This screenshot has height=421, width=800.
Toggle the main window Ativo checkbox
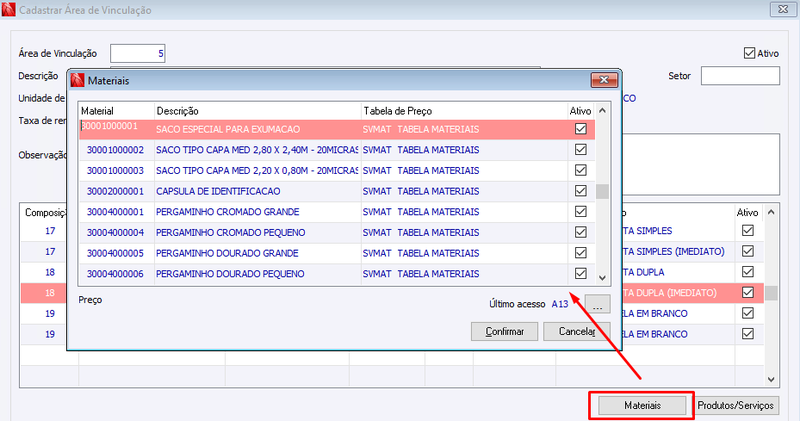coord(749,53)
